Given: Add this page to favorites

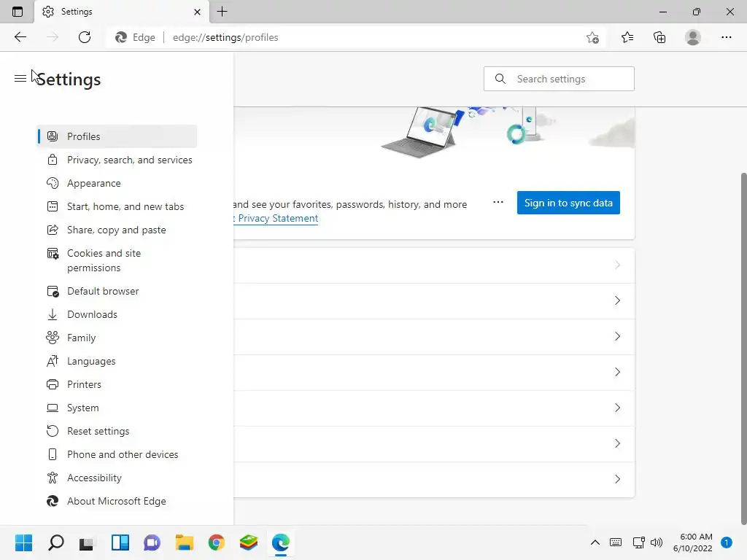Looking at the screenshot, I should coord(592,37).
